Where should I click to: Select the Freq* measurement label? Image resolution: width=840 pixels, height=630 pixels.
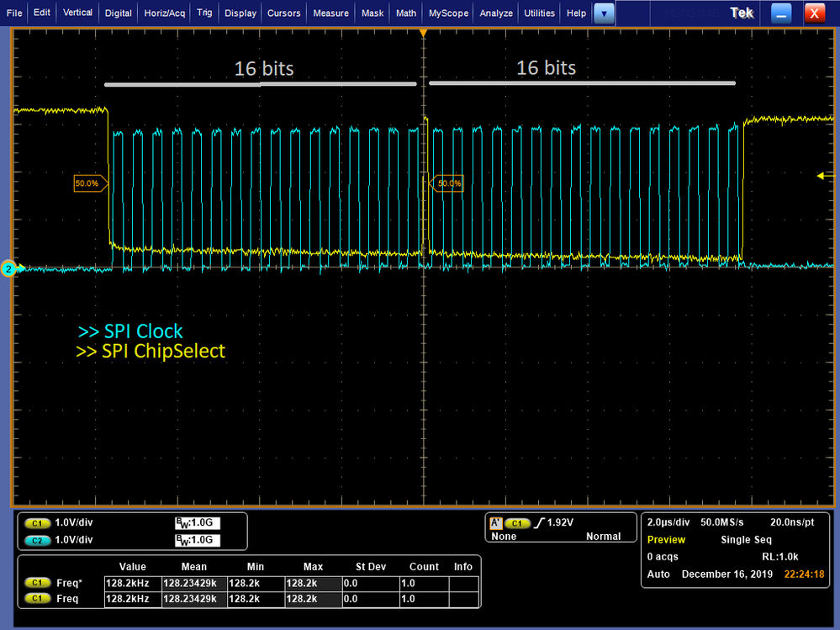point(69,583)
